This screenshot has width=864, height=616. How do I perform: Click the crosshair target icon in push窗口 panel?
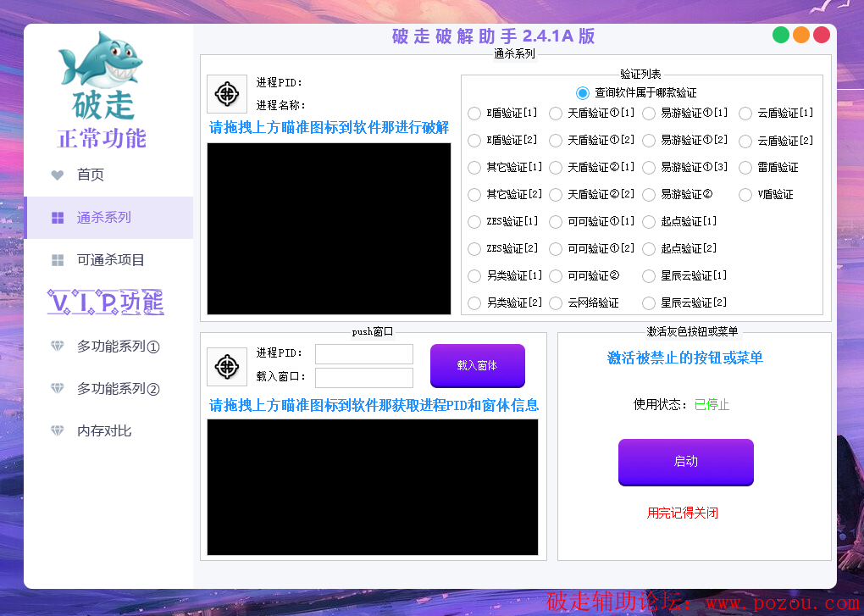tap(227, 366)
